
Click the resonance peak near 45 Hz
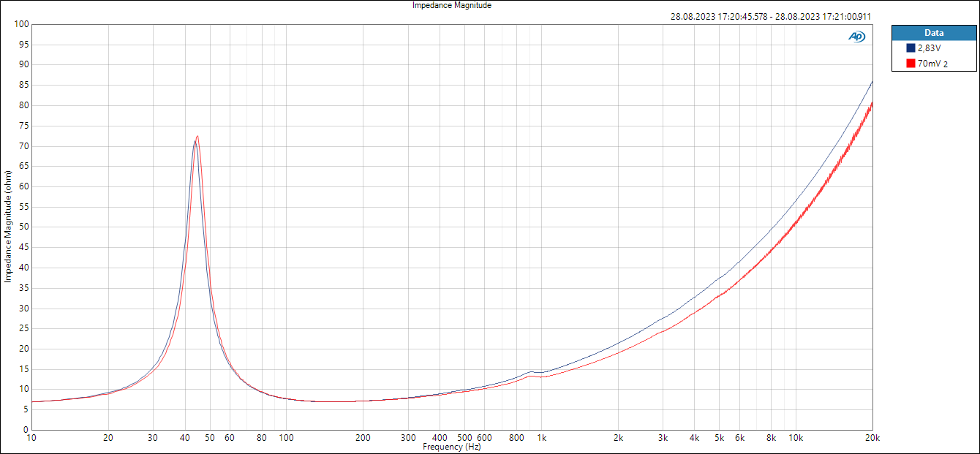click(x=196, y=138)
